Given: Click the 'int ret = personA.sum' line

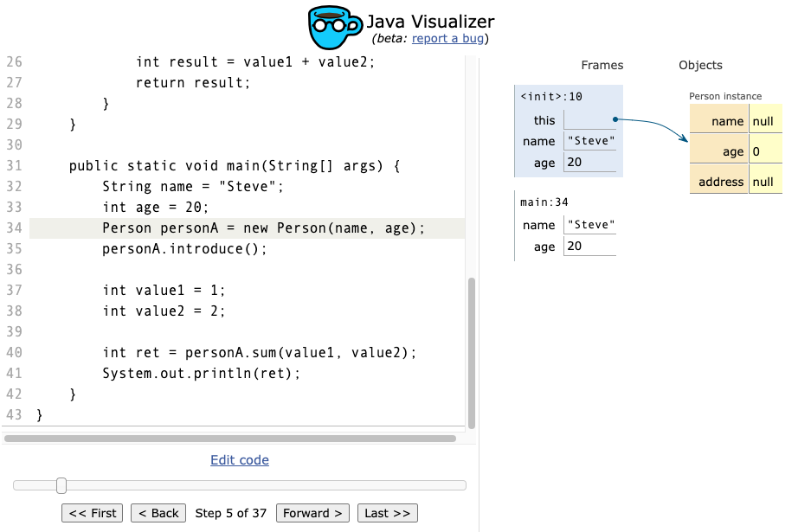Looking at the screenshot, I should [x=260, y=352].
